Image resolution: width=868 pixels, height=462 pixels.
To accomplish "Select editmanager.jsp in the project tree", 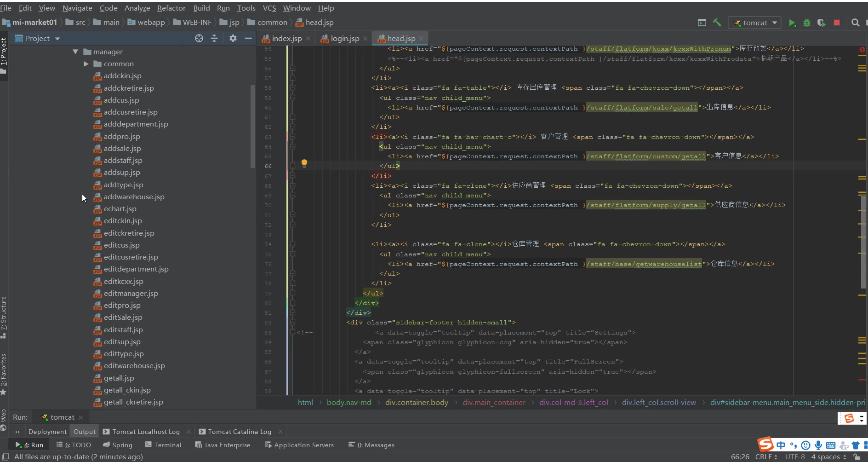I will pyautogui.click(x=131, y=293).
